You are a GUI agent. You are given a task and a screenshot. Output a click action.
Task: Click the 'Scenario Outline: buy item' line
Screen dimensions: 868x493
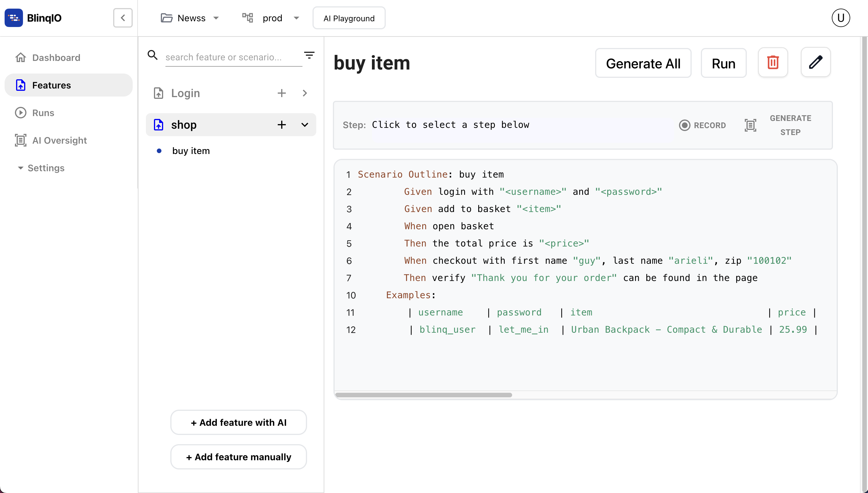point(431,174)
